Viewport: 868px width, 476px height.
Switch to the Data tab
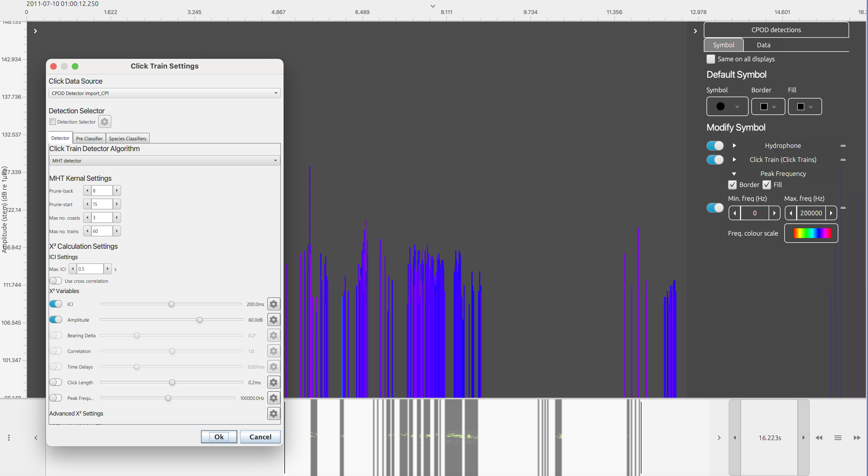[x=763, y=45]
